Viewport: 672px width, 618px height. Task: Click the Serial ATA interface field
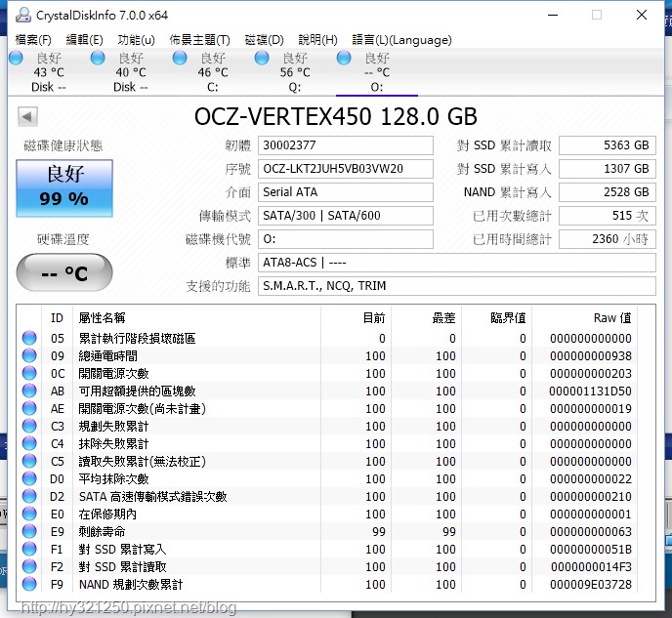[345, 192]
